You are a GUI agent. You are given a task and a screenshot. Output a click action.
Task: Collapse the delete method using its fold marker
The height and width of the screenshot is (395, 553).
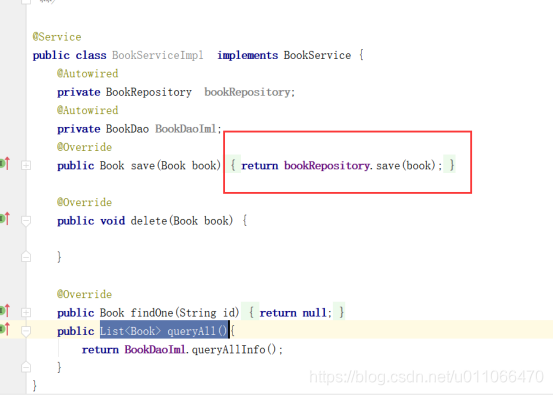26,221
